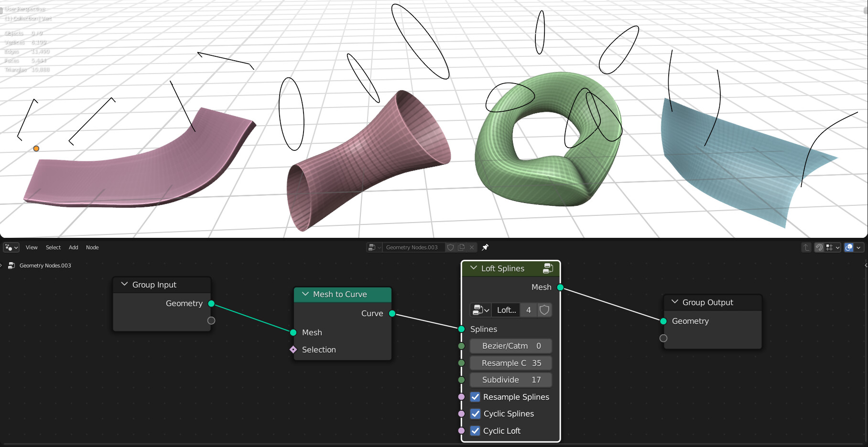Enable the snapping magnet icon
Viewport: 868px width, 447px height.
pyautogui.click(x=819, y=247)
